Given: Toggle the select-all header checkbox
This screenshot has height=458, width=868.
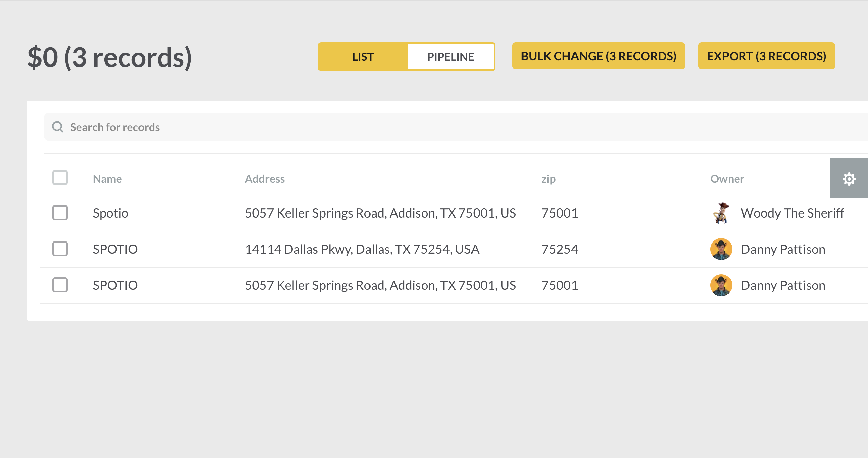Looking at the screenshot, I should [60, 177].
